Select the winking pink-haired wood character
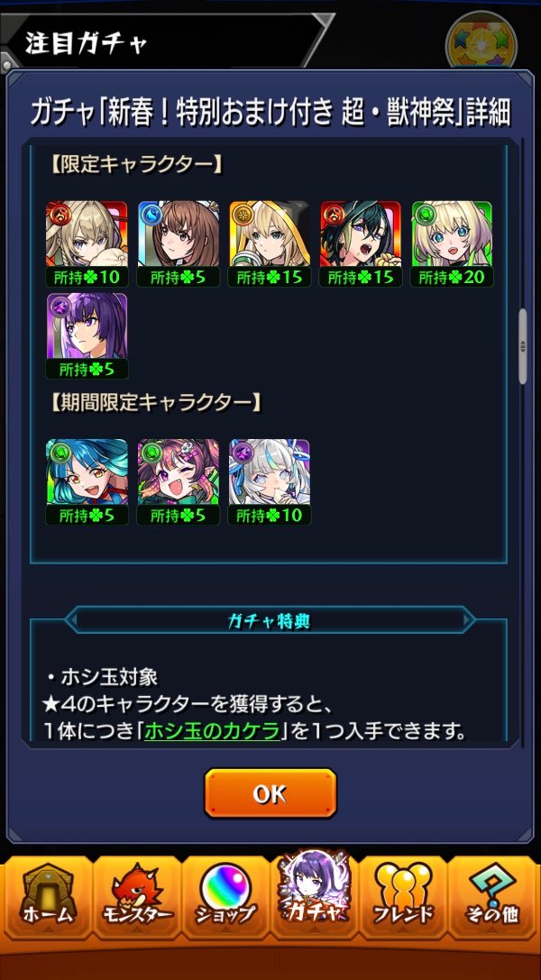 click(x=178, y=481)
